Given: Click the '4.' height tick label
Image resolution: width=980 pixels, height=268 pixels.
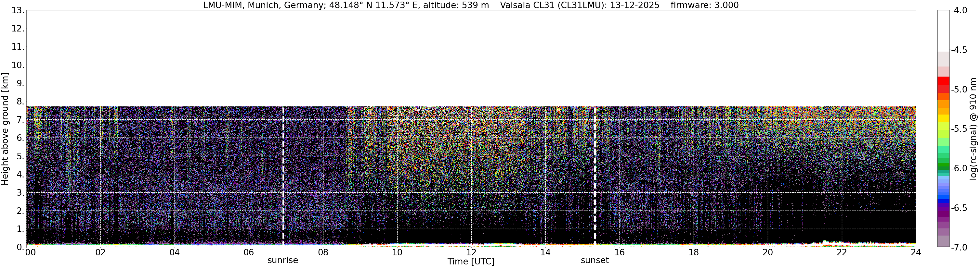Looking at the screenshot, I should pyautogui.click(x=20, y=174).
